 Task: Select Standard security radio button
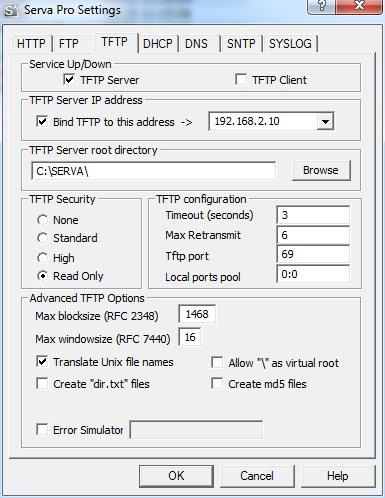(42, 238)
